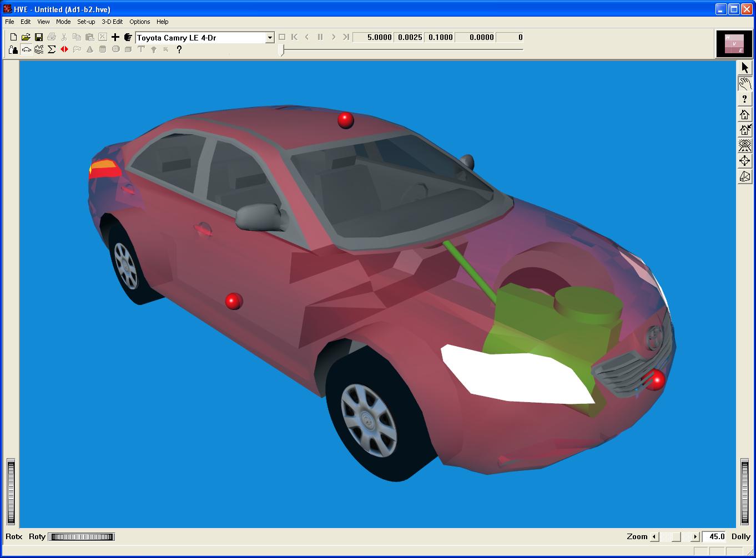The image size is (756, 558).
Task: Open the Mode menu
Action: click(63, 22)
